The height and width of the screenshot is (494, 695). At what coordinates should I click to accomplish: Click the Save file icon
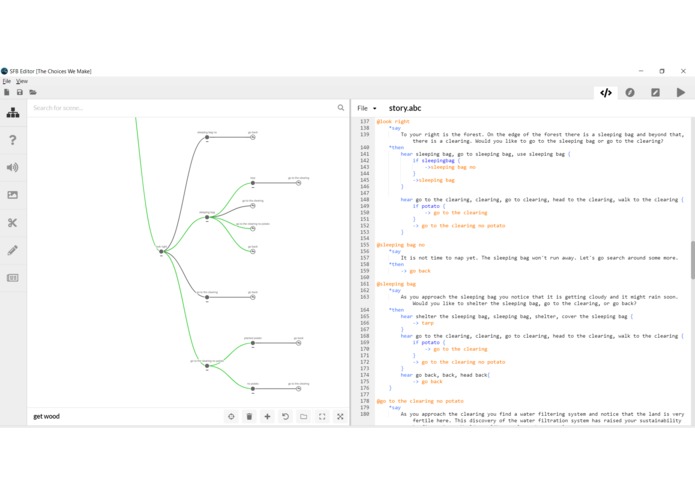click(20, 92)
